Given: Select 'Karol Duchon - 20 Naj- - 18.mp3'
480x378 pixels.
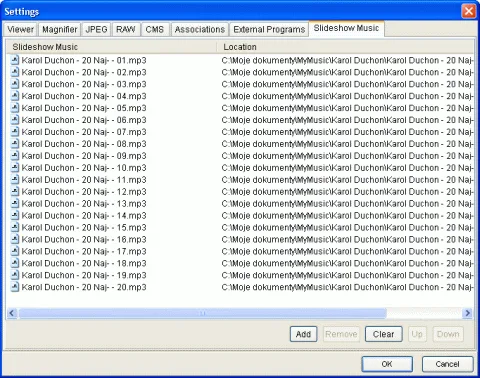Looking at the screenshot, I should (x=84, y=263).
